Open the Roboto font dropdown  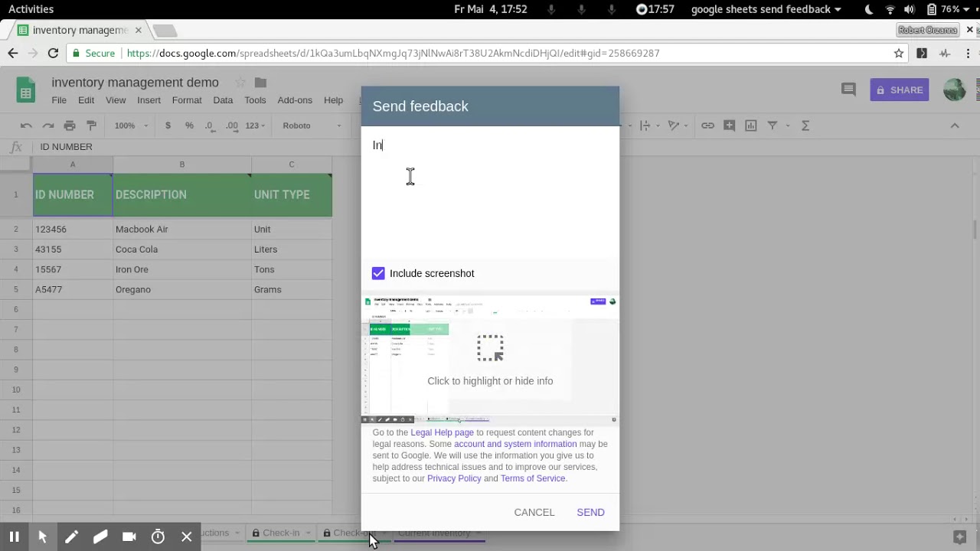[x=310, y=126]
